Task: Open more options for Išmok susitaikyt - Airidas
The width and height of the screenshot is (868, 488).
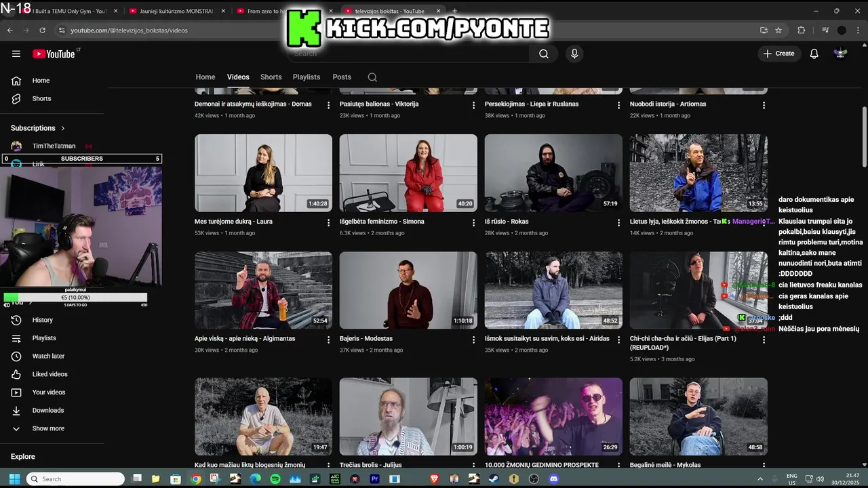Action: pyautogui.click(x=618, y=340)
